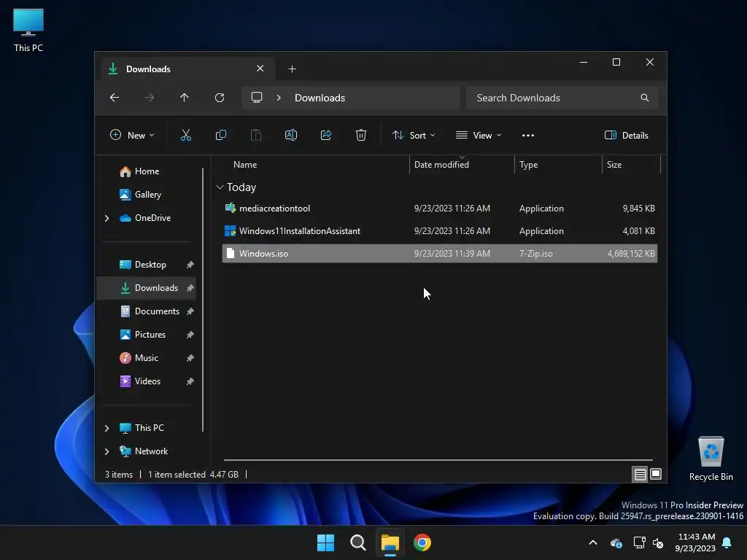The height and width of the screenshot is (560, 747).
Task: Click the taskbar clock and date
Action: coord(695,542)
